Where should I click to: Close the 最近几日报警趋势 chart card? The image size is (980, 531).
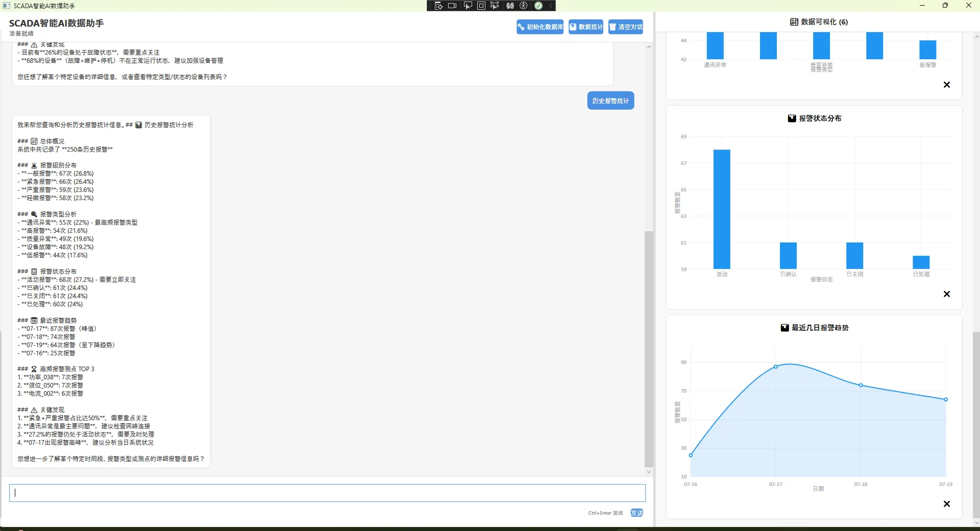coord(947,504)
